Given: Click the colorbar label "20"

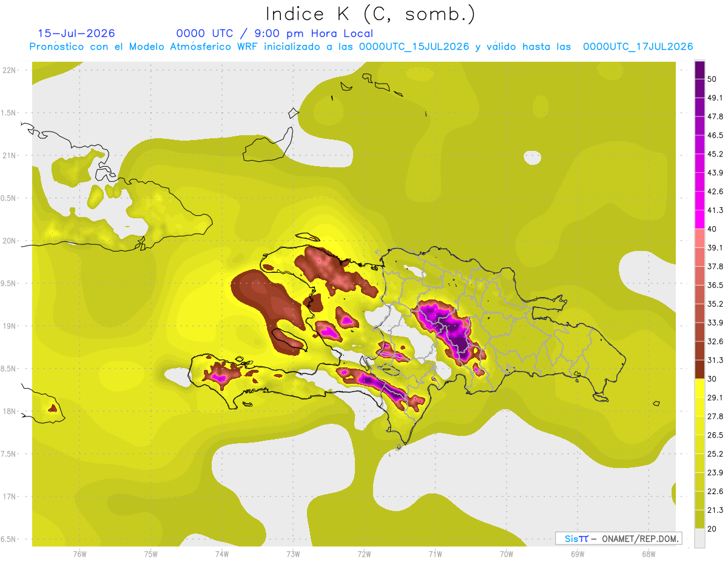Looking at the screenshot, I should click(x=712, y=529).
